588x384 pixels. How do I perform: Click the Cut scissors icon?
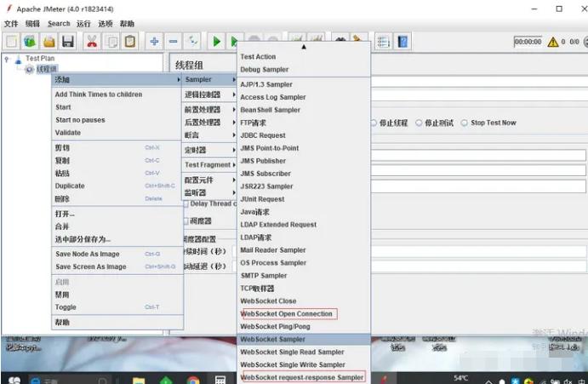point(92,41)
